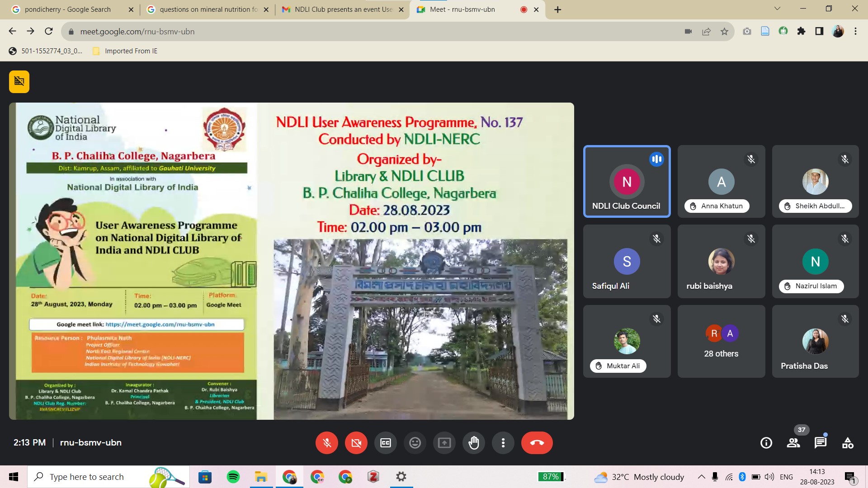Open Imported From IE bookmarks folder

(125, 51)
